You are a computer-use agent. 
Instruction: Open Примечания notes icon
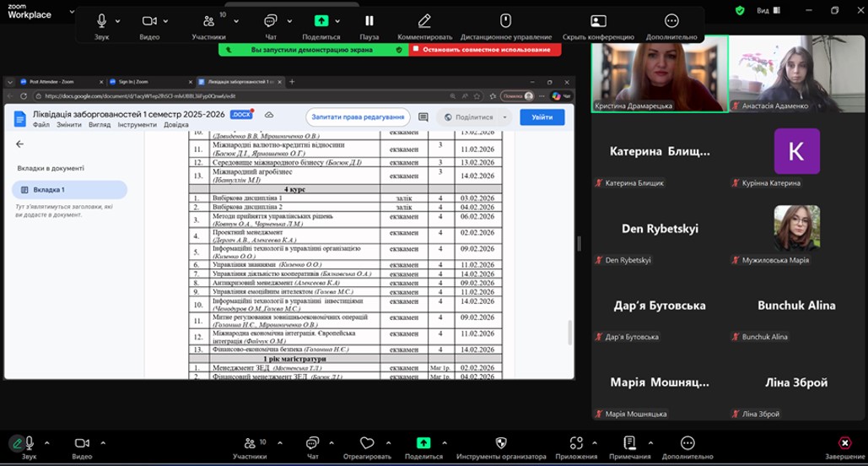(x=629, y=442)
